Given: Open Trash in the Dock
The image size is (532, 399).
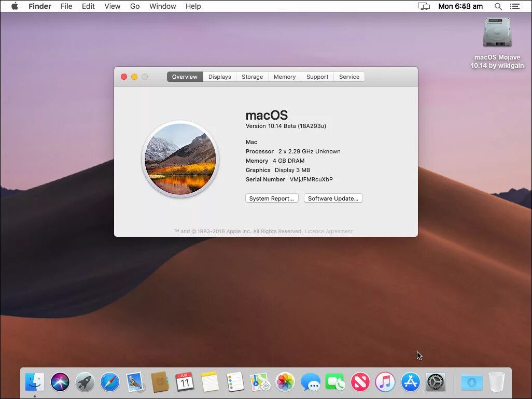Looking at the screenshot, I should click(x=497, y=382).
